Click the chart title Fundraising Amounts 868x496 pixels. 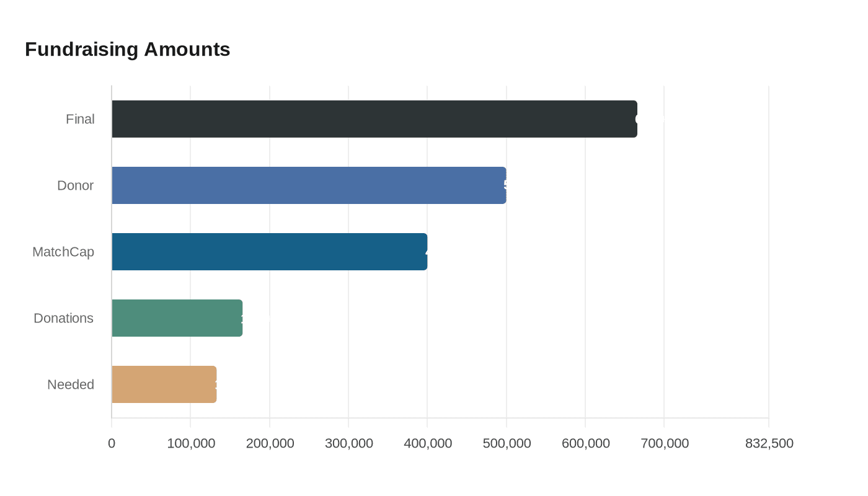pyautogui.click(x=127, y=49)
